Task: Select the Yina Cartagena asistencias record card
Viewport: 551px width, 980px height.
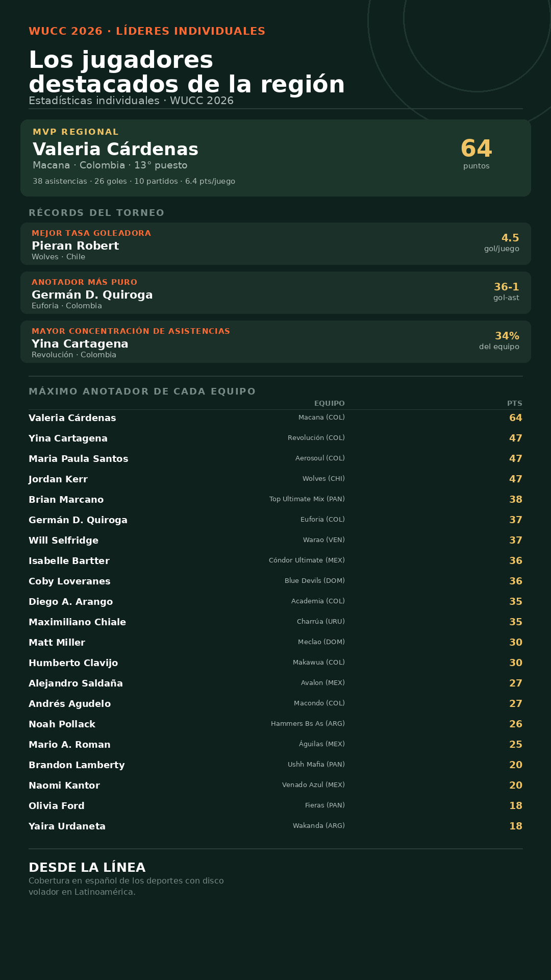Action: 275,341
